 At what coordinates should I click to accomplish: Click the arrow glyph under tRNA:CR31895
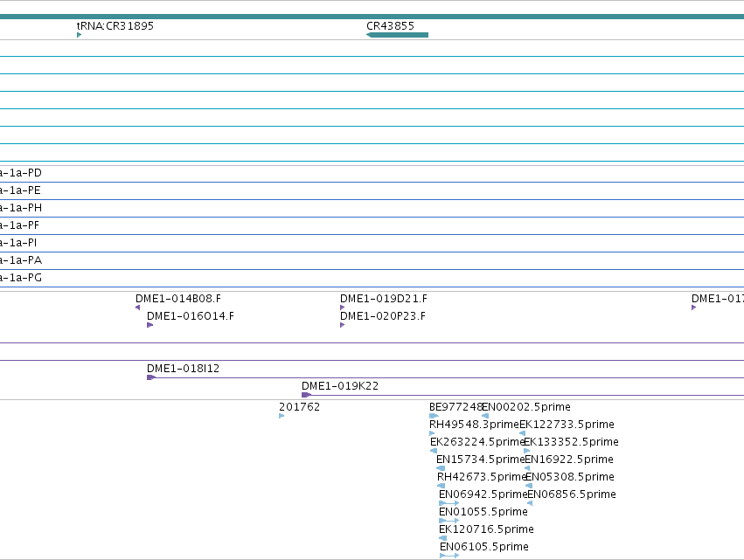(x=80, y=35)
